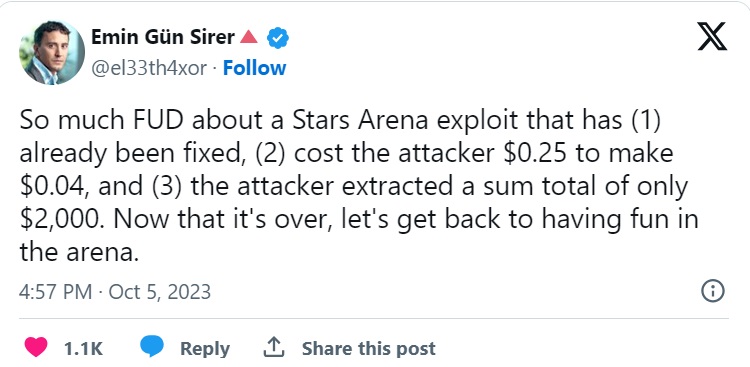Viewport: 750px width, 367px height.
Task: Visit the @el33th4xor handle link
Action: [149, 69]
